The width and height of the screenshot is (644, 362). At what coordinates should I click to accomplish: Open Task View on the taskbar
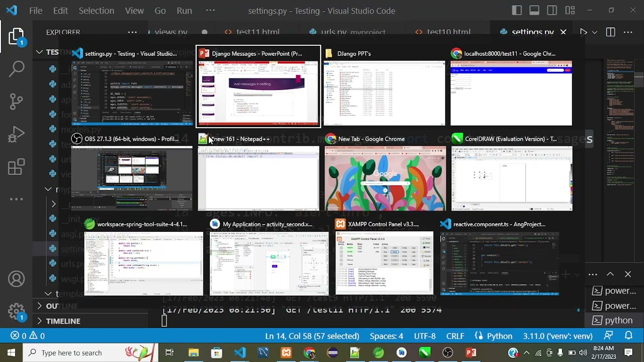[170, 352]
